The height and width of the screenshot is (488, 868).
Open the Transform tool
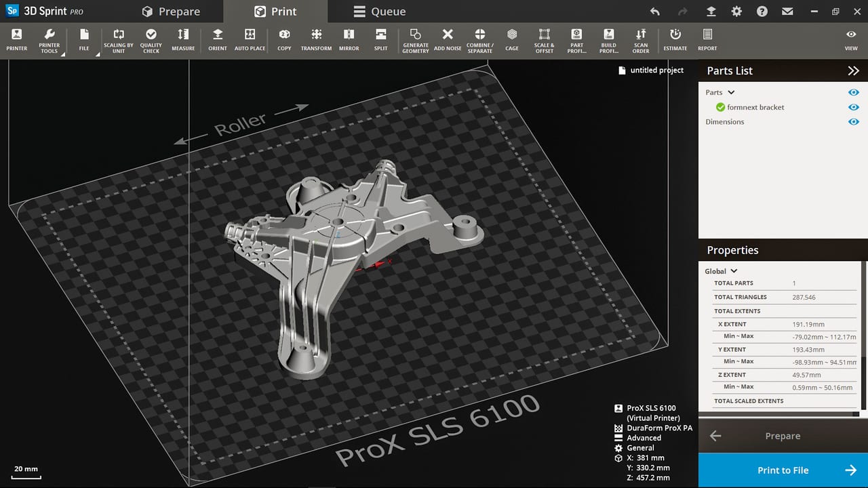316,39
